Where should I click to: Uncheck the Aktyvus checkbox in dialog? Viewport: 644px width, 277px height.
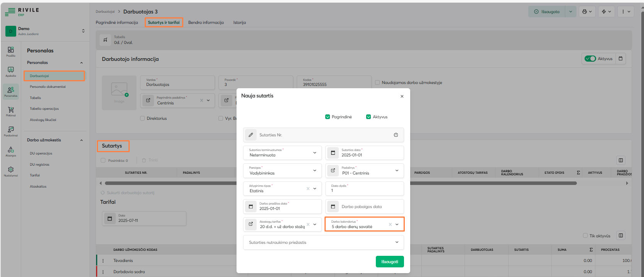click(x=368, y=117)
